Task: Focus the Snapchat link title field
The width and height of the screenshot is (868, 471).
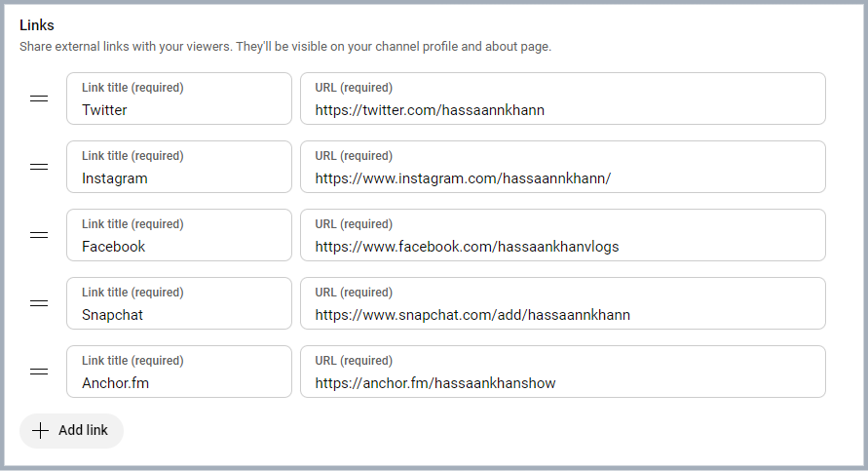Action: click(179, 303)
